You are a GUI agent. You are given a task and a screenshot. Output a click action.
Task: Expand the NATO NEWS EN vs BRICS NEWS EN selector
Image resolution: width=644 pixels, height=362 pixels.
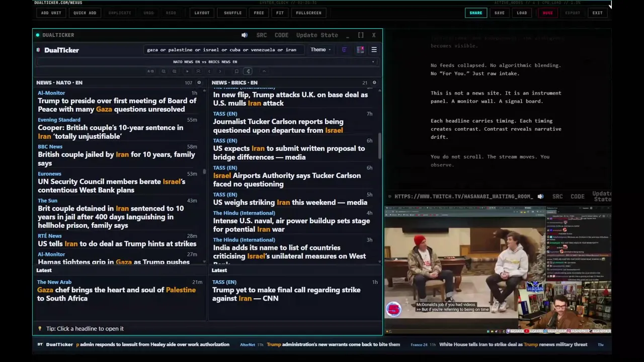tap(207, 62)
